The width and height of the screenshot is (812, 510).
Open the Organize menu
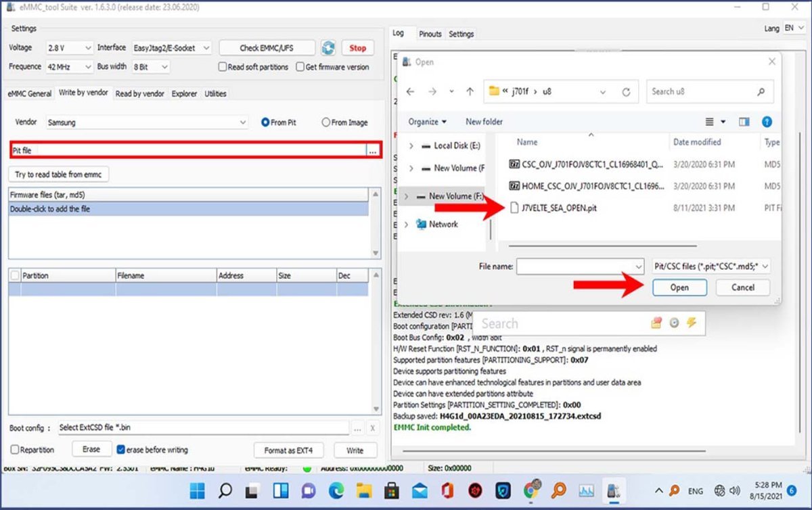(427, 122)
